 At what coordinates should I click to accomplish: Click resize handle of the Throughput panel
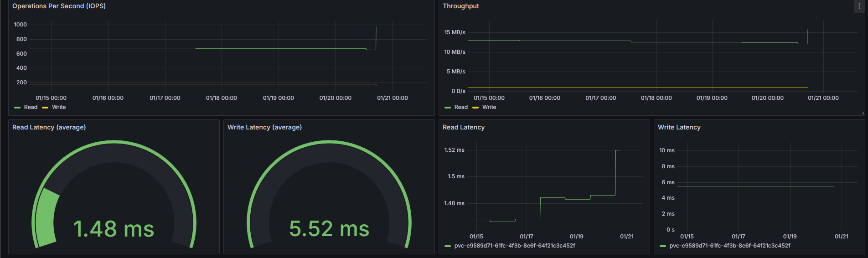click(x=863, y=113)
